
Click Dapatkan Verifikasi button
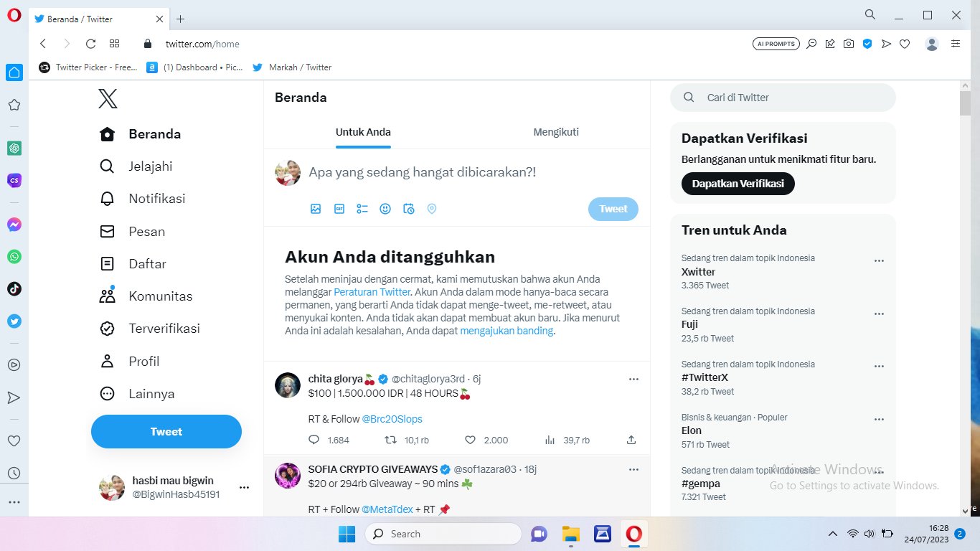738,184
